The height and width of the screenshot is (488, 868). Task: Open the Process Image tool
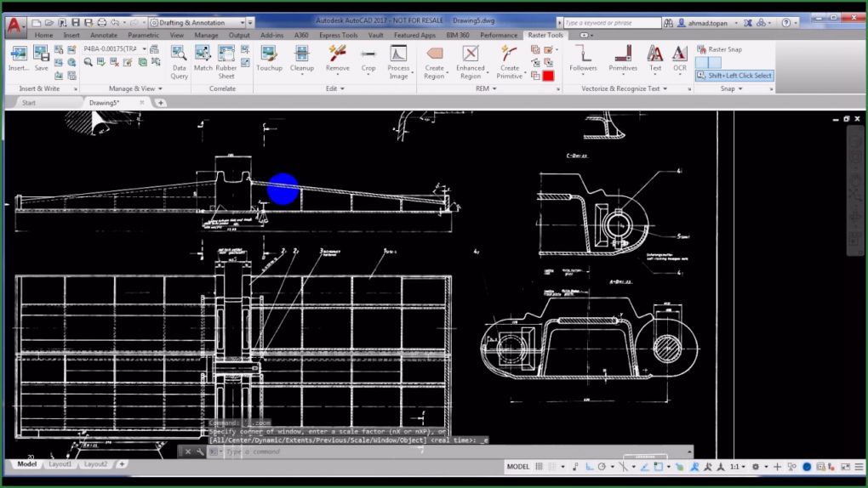(x=398, y=62)
